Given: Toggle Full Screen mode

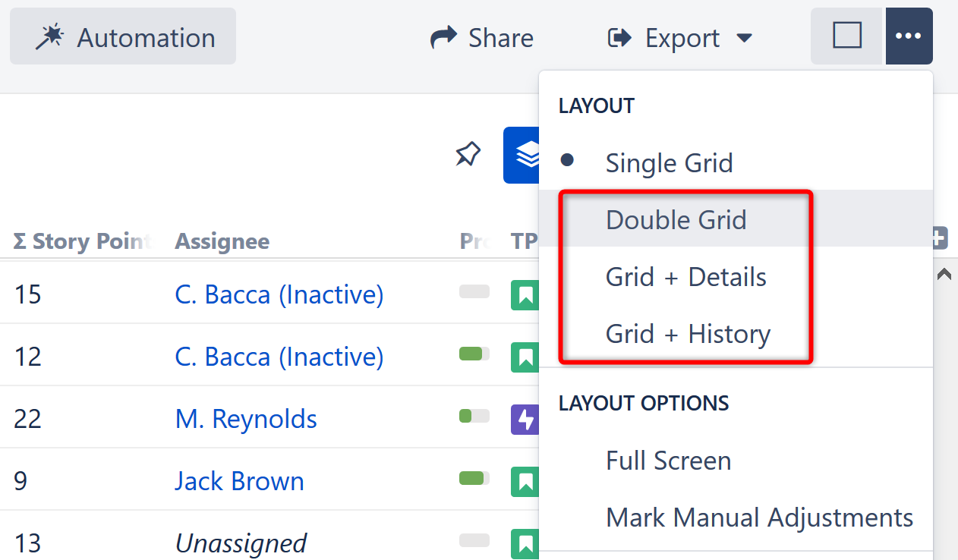Looking at the screenshot, I should coord(667,460).
